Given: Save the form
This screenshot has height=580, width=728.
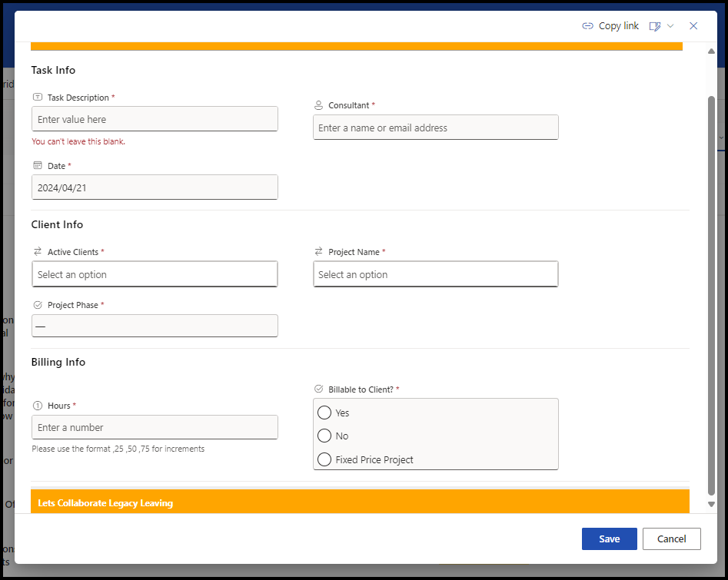Looking at the screenshot, I should click(x=609, y=539).
